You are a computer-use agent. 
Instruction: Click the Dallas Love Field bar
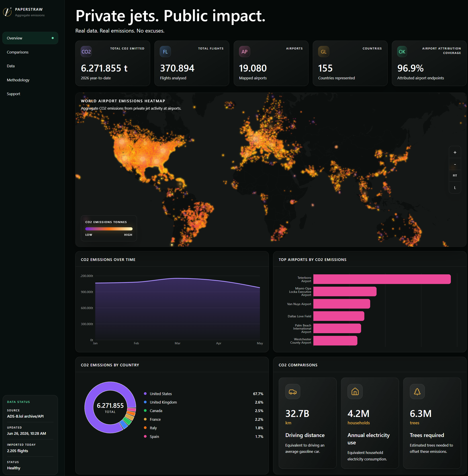[339, 316]
